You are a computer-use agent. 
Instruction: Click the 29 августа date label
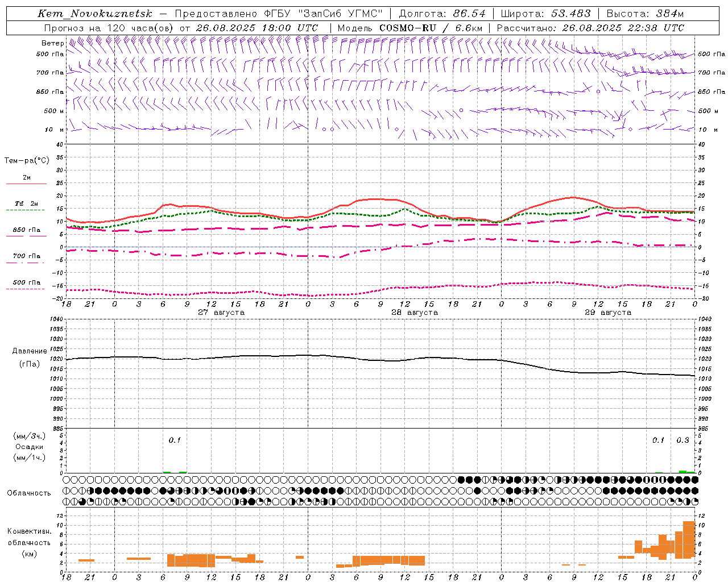pyautogui.click(x=608, y=313)
